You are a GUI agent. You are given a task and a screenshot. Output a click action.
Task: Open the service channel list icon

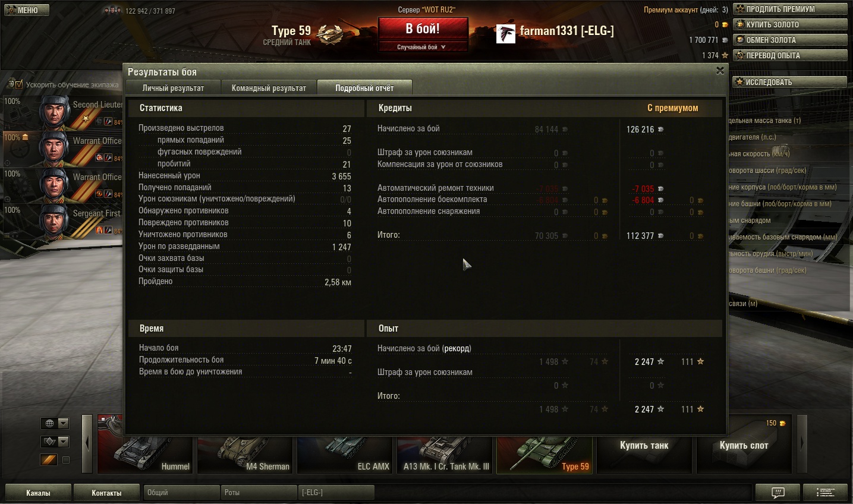tap(825, 492)
